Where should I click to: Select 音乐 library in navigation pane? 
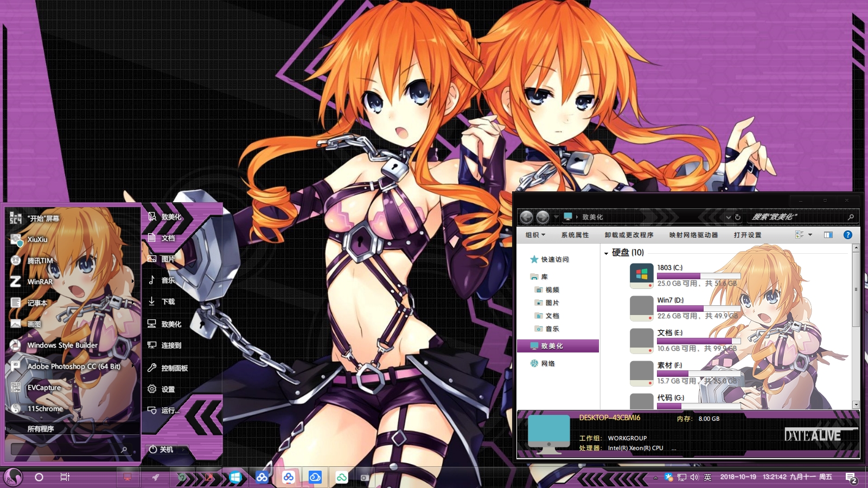(547, 329)
